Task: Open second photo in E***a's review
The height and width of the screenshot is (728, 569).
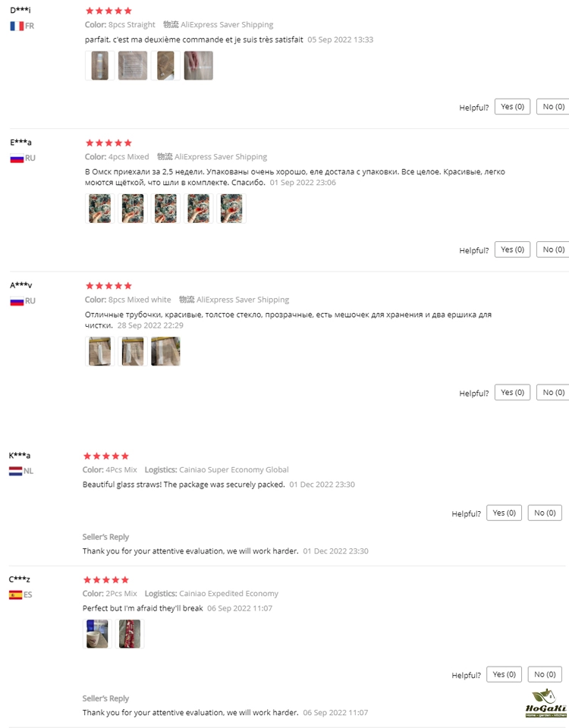Action: pyautogui.click(x=133, y=209)
